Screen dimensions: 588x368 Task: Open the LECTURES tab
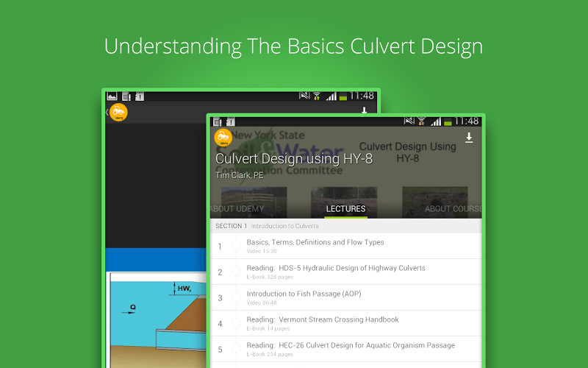point(345,209)
